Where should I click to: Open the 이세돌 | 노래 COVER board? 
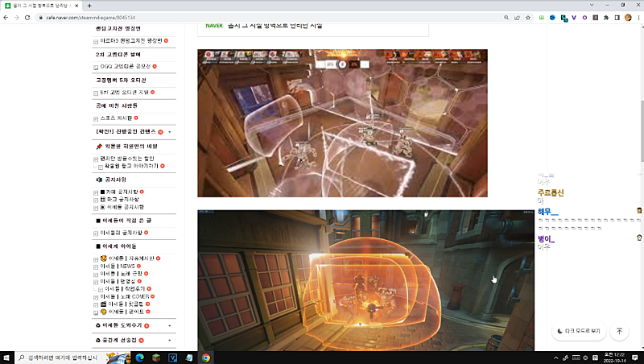(125, 296)
